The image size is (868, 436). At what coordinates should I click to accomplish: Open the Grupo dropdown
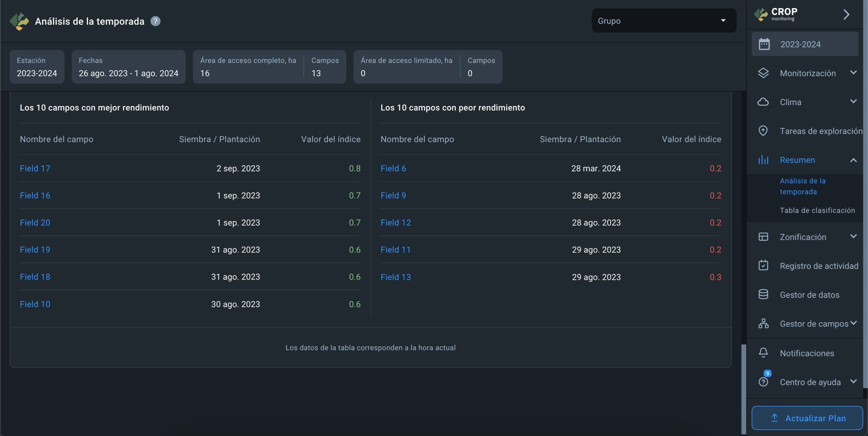coord(664,21)
